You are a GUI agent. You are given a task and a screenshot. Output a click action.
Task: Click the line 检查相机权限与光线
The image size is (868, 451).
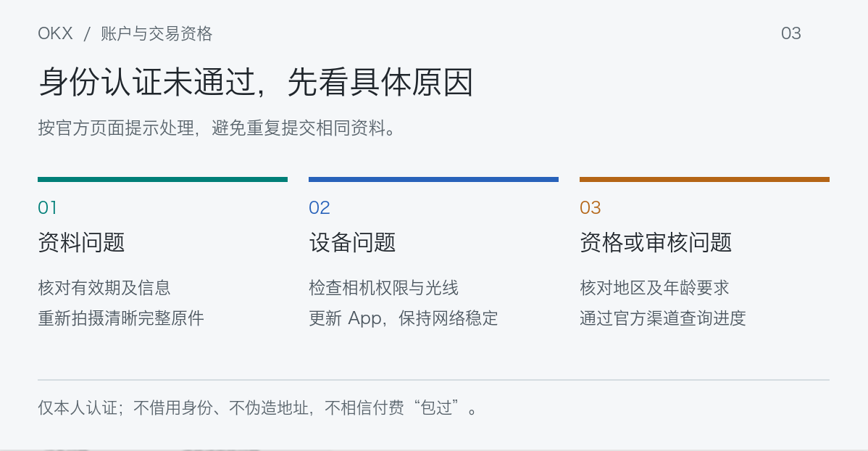(x=383, y=288)
